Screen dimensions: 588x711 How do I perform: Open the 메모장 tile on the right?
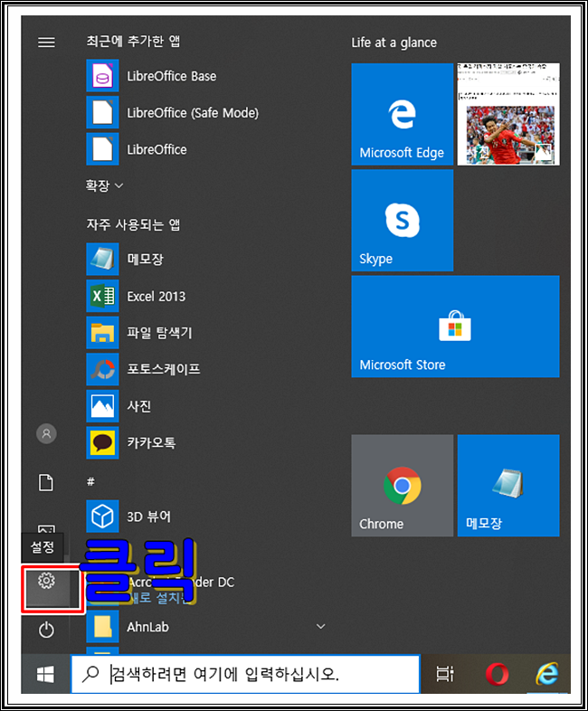508,486
